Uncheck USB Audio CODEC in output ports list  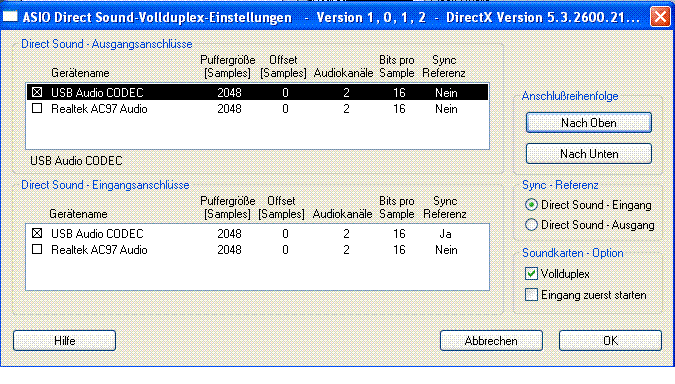pos(37,92)
